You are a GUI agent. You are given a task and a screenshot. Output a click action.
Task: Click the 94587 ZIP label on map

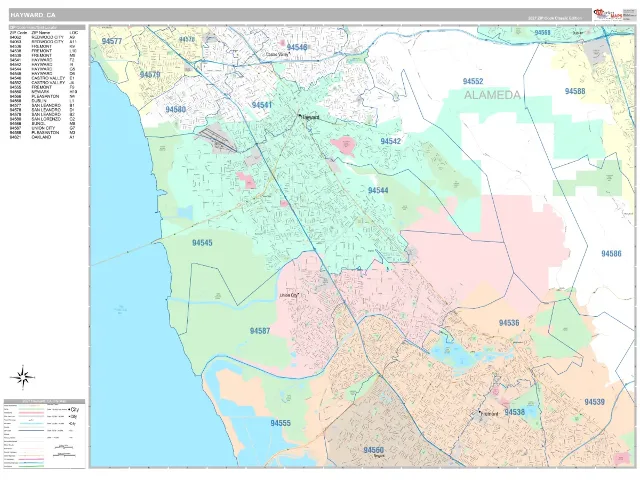[x=260, y=331]
